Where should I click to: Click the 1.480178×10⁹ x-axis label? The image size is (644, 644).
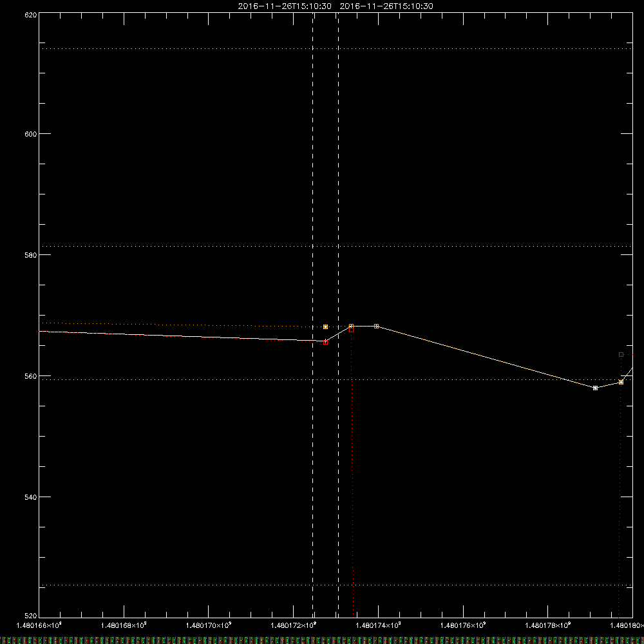548,625
